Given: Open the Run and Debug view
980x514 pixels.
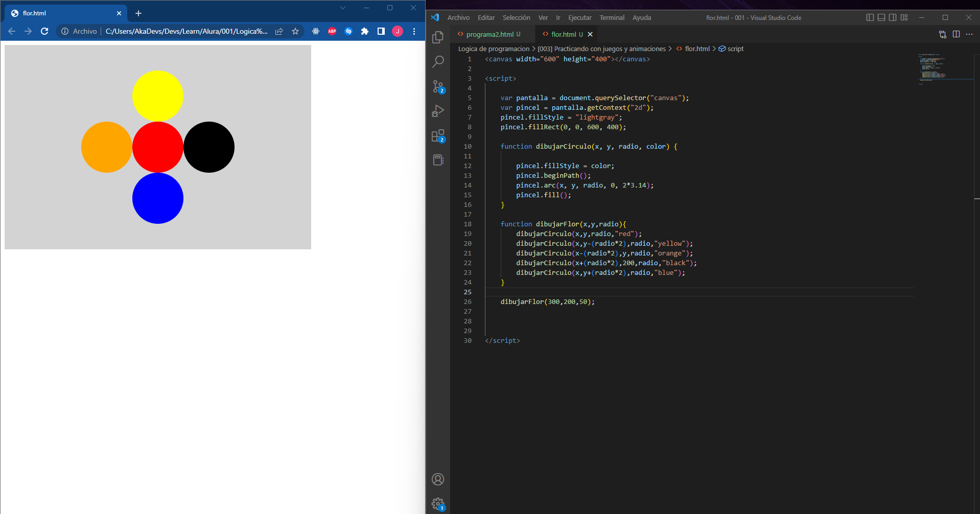Looking at the screenshot, I should (438, 111).
